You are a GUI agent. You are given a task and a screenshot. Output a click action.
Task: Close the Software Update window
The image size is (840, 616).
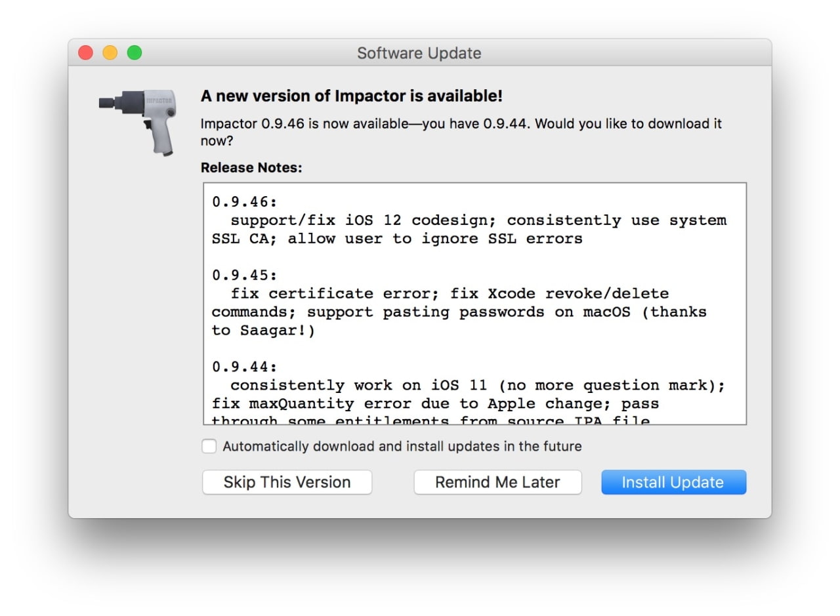click(x=85, y=52)
